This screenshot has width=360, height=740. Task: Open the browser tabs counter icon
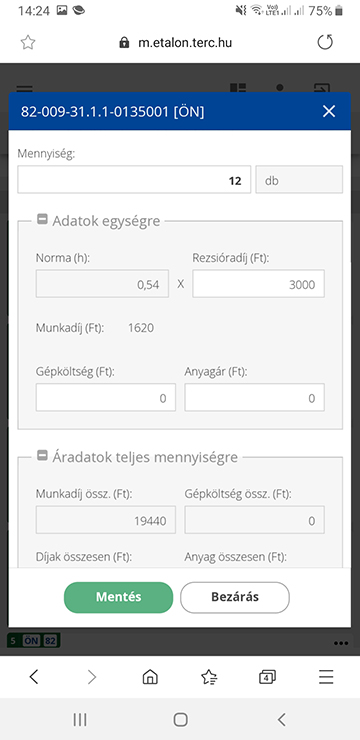(x=268, y=677)
